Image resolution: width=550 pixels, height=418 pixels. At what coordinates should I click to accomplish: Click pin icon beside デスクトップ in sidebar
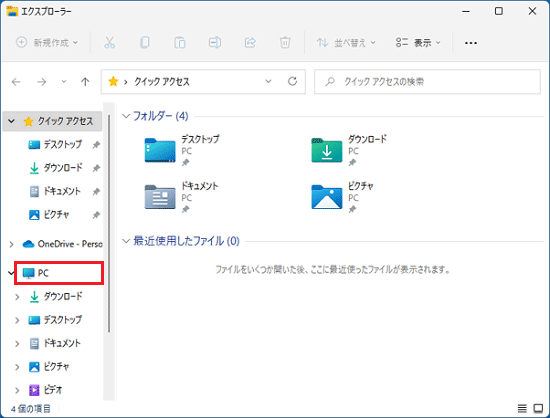96,145
